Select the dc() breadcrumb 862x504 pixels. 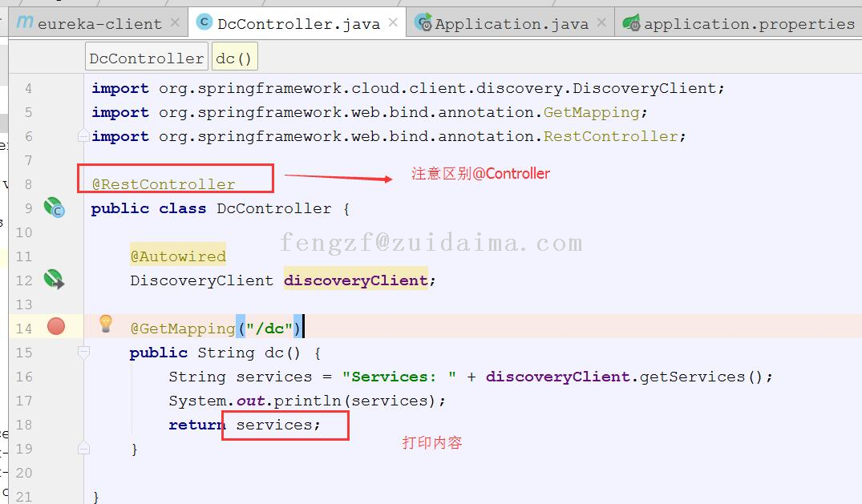click(234, 58)
